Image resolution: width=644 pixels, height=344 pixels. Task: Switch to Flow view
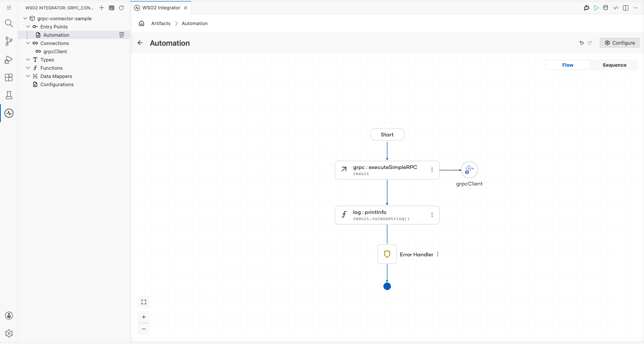point(568,65)
